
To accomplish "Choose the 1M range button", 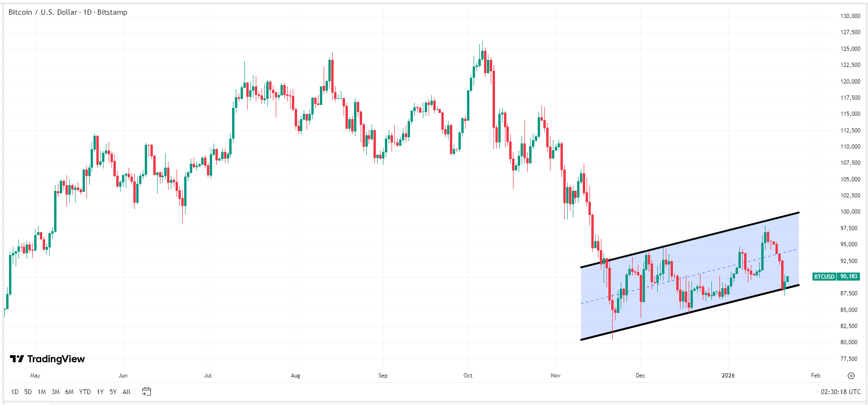I will [x=42, y=392].
